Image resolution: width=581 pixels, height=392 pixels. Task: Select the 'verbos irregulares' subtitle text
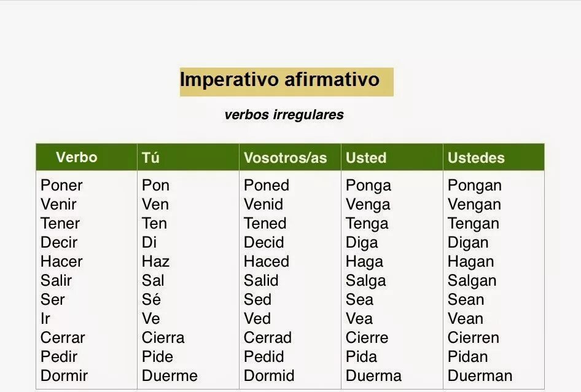pyautogui.click(x=284, y=115)
